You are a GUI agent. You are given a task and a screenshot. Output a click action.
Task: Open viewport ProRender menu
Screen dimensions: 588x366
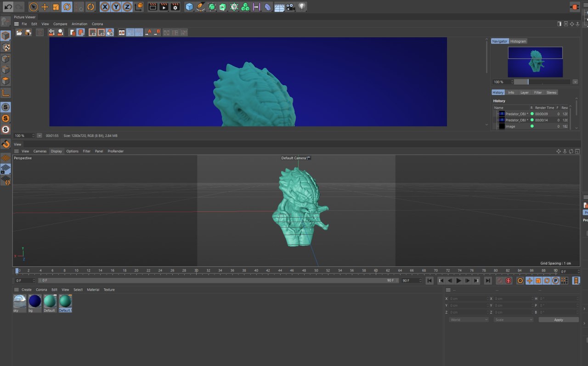(116, 151)
